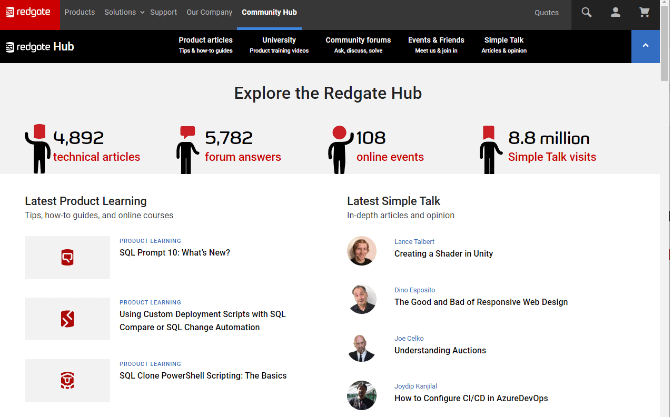Collapse the hub menu with chevron button
Screen dimensions: 670x417
(645, 46)
